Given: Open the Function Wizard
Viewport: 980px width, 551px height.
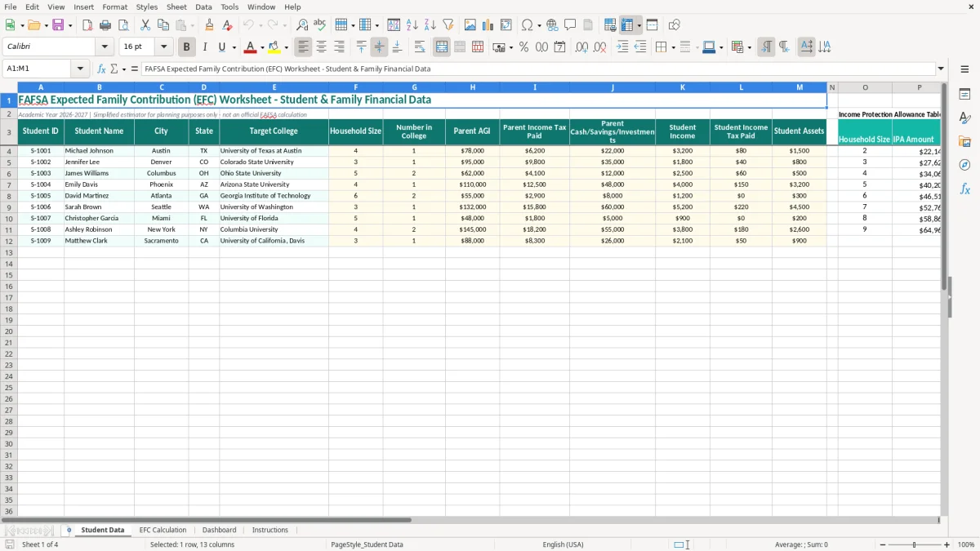Looking at the screenshot, I should coord(101,69).
